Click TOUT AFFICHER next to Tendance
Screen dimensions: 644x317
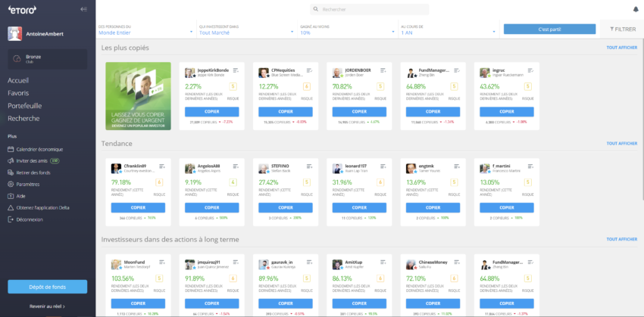pos(621,143)
